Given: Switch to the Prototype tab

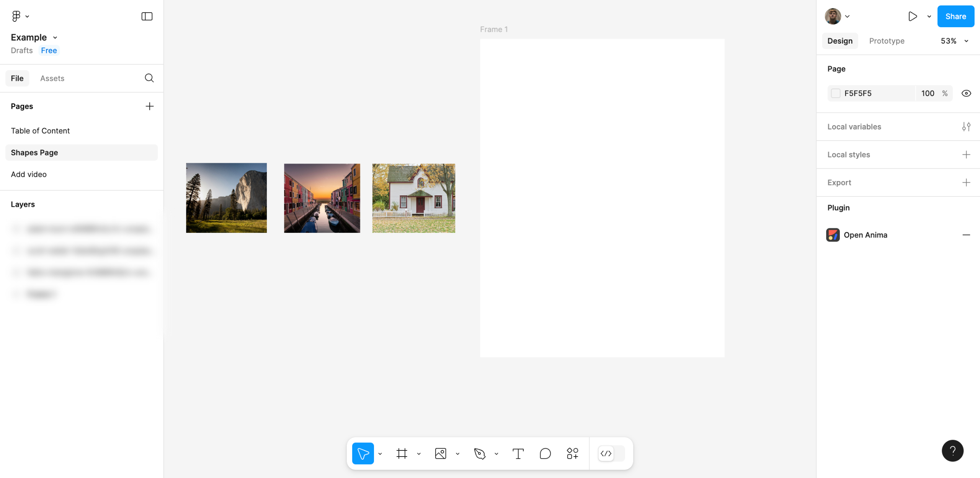Looking at the screenshot, I should click(887, 41).
